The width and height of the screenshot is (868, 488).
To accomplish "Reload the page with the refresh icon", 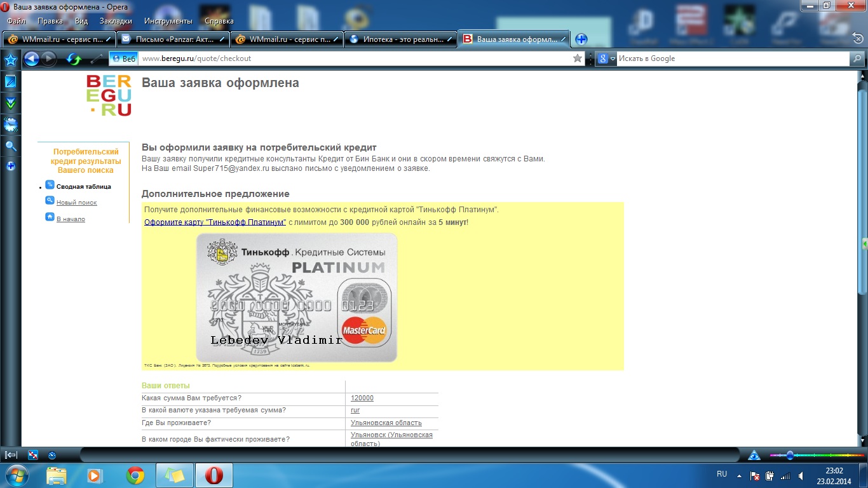I will point(74,59).
